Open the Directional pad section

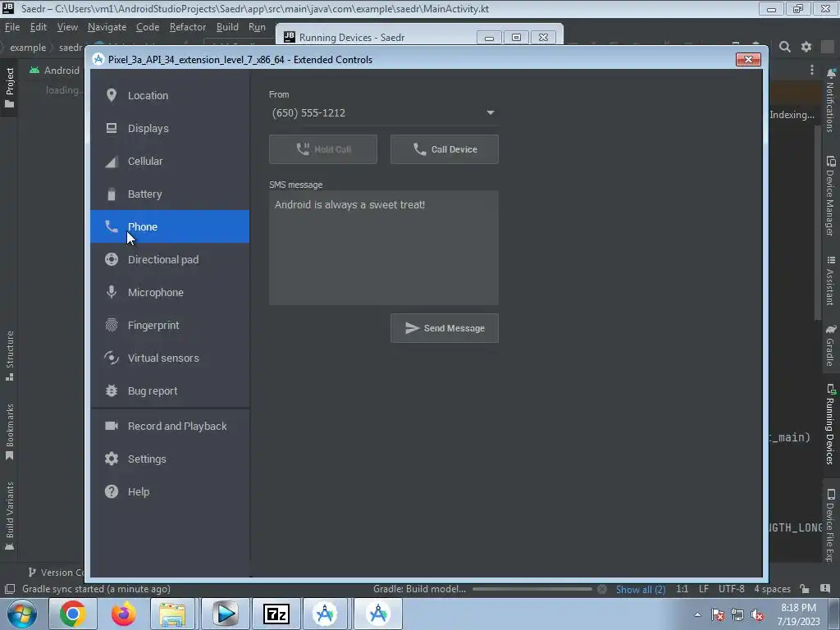click(x=170, y=259)
